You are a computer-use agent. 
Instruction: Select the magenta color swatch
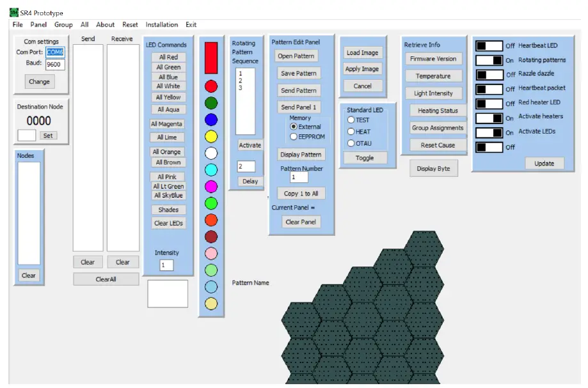[211, 185]
